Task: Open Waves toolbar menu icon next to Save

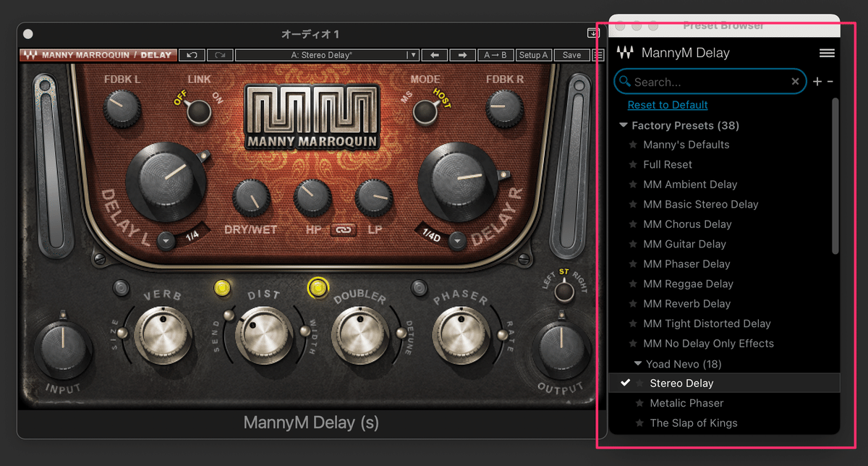Action: tap(598, 55)
